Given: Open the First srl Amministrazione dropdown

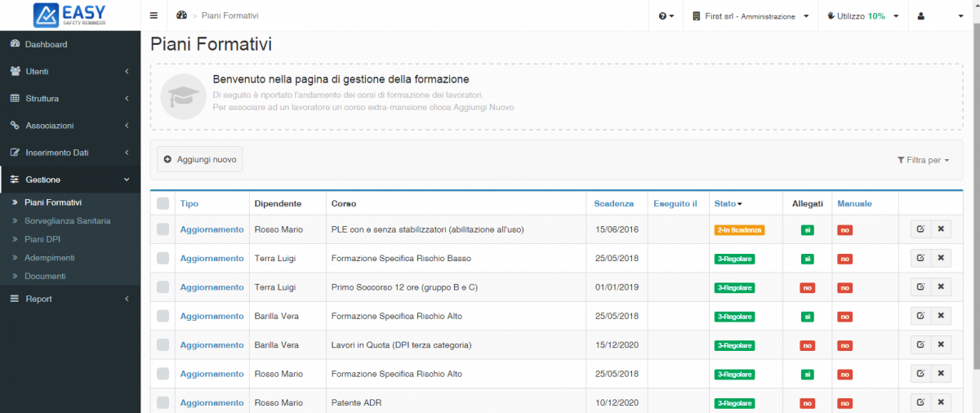Looking at the screenshot, I should pos(750,16).
